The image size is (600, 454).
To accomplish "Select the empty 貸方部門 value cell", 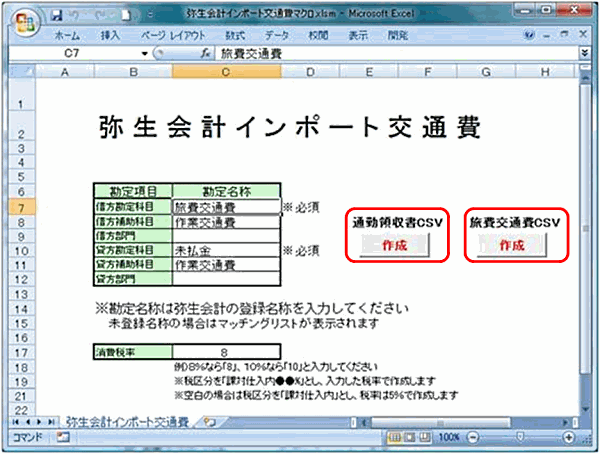I will (227, 279).
